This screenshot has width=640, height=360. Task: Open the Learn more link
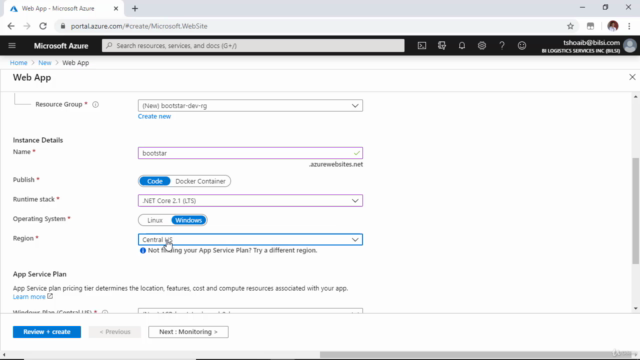click(x=29, y=297)
